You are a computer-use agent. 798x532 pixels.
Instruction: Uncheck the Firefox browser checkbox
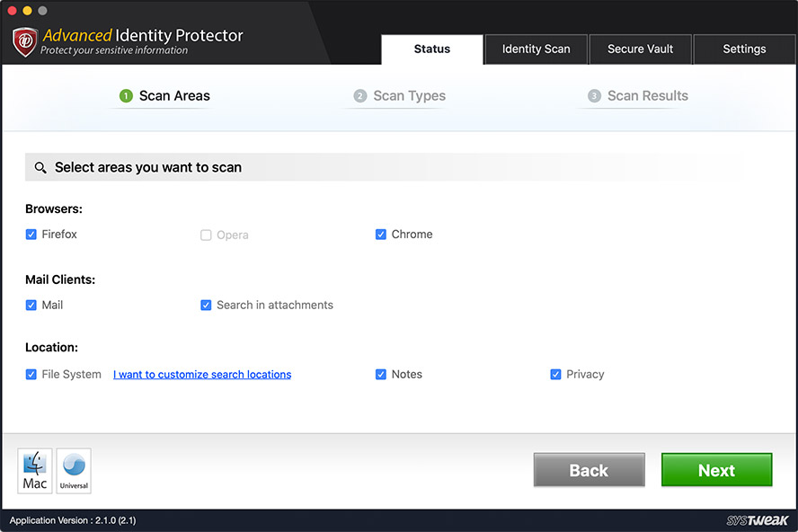[31, 235]
